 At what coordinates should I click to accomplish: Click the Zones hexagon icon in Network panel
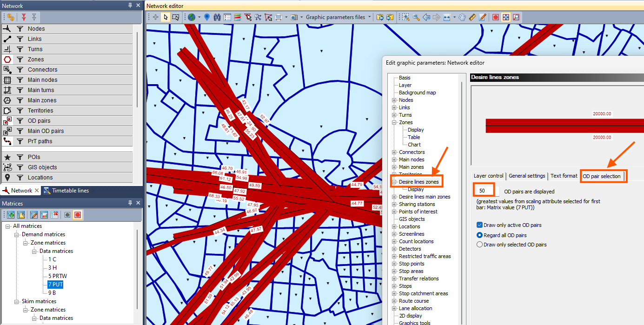point(7,60)
